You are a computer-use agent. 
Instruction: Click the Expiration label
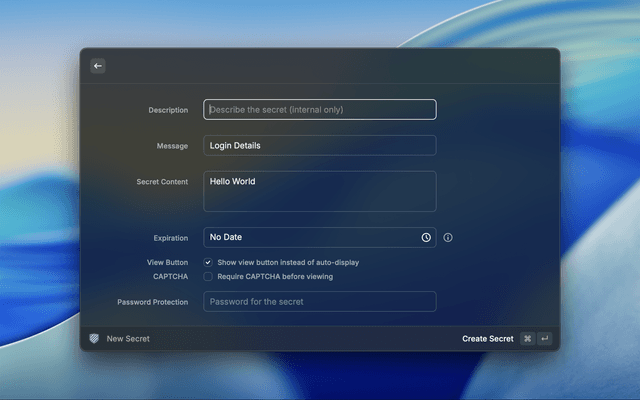tap(170, 238)
